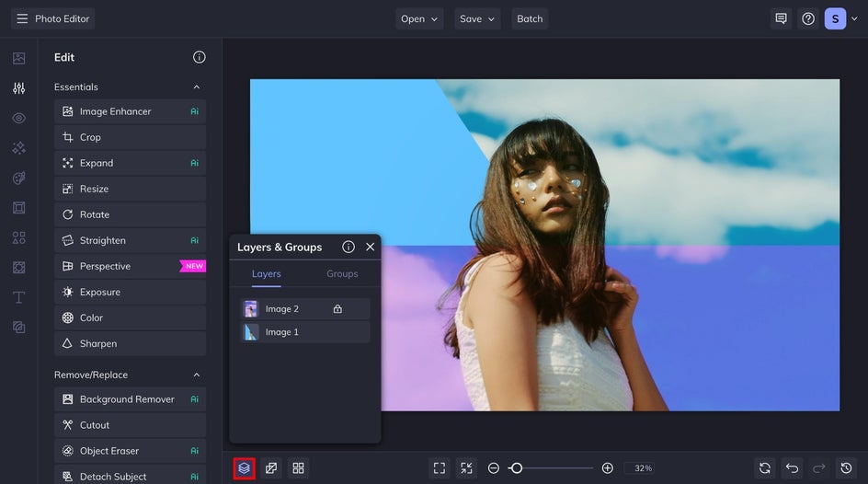Open the feedback comment icon
The image size is (868, 484).
781,18
